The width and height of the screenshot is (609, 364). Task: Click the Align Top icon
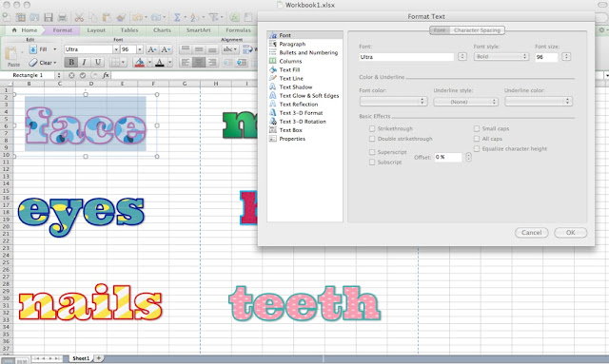tap(186, 49)
